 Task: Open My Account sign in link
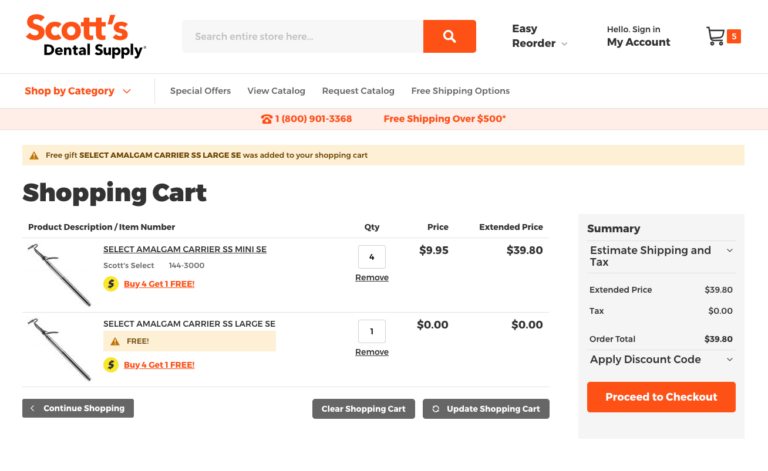coord(638,36)
